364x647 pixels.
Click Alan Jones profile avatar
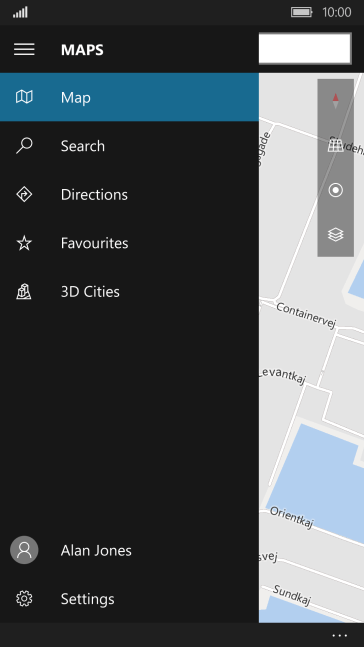pos(24,550)
